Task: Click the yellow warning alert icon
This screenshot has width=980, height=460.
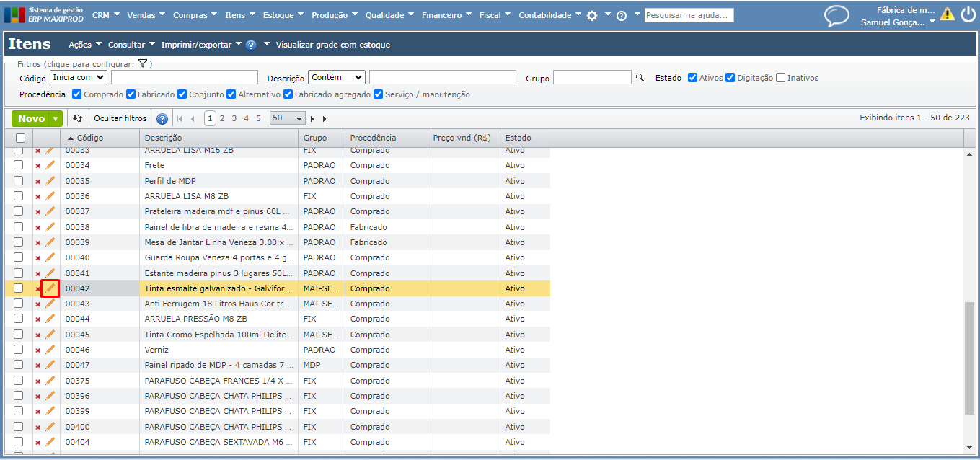Action: pos(947,14)
